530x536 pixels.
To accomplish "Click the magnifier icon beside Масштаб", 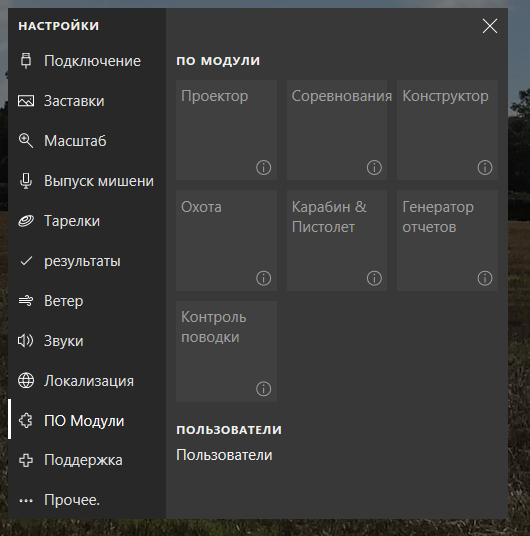I will pos(26,141).
